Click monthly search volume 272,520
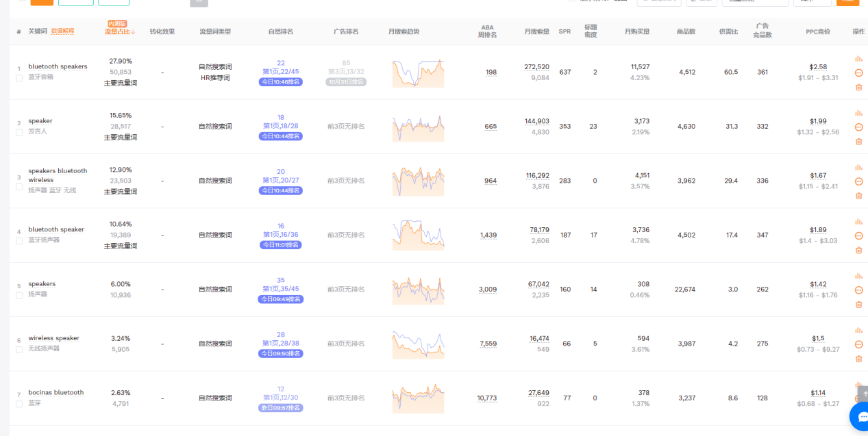 (x=536, y=67)
